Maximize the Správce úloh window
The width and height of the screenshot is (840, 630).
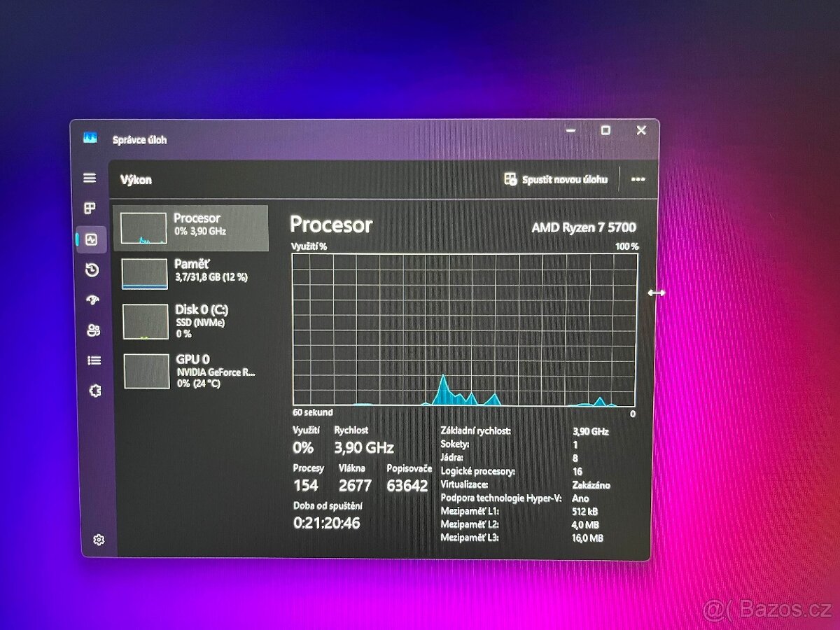tap(606, 131)
